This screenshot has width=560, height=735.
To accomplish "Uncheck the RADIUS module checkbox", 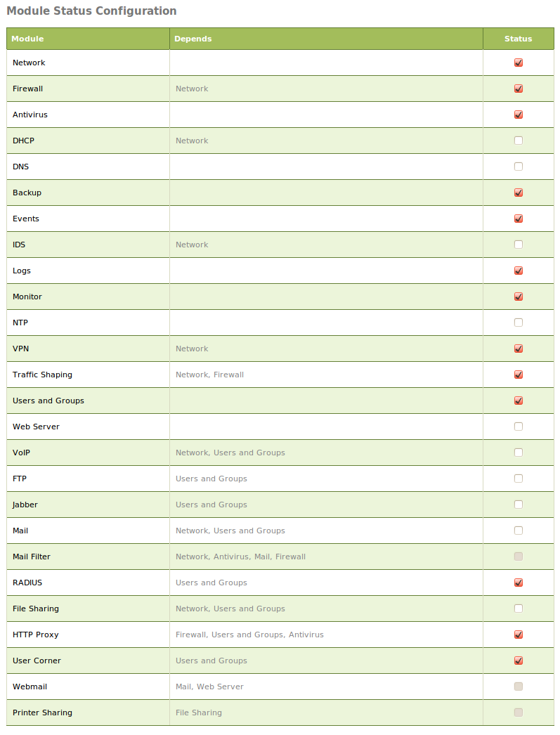I will [x=519, y=583].
